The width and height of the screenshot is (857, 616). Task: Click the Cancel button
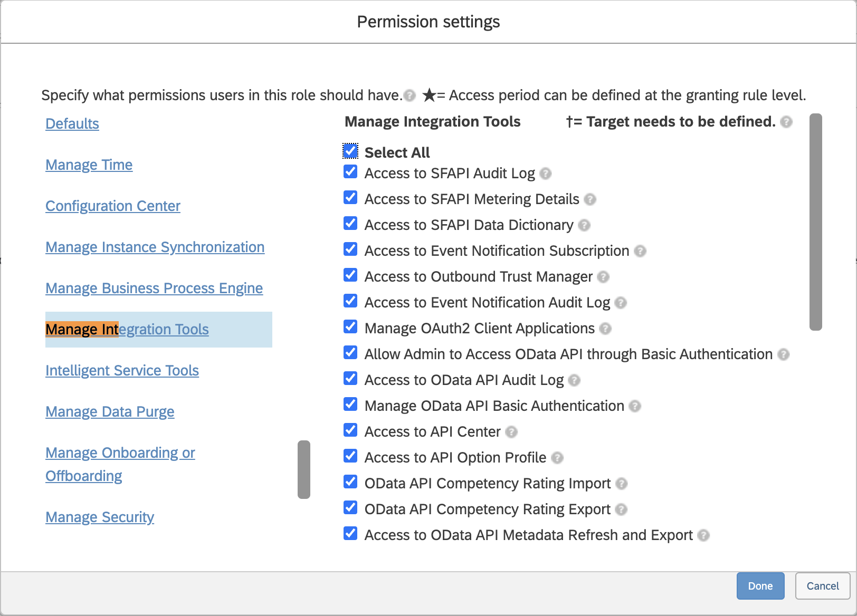pos(822,586)
